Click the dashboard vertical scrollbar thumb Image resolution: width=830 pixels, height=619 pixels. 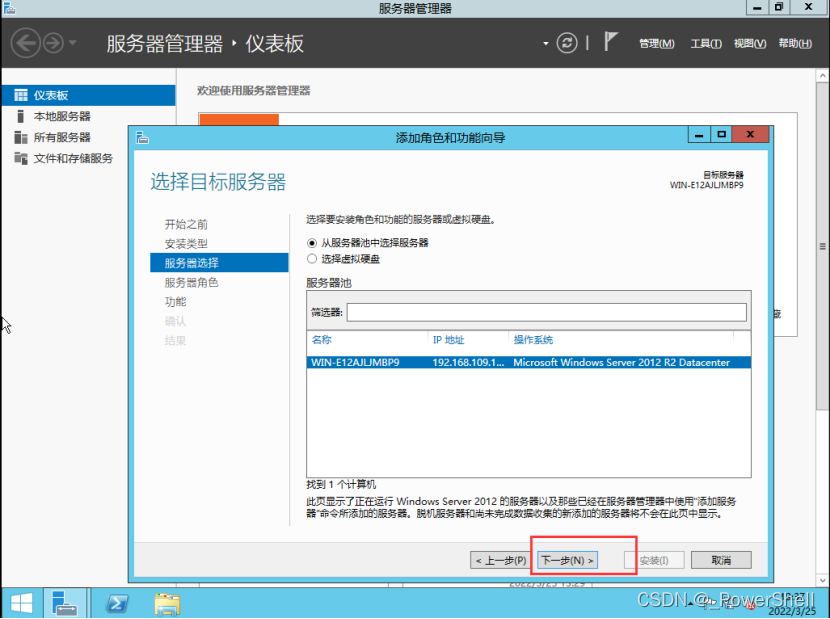(823, 246)
